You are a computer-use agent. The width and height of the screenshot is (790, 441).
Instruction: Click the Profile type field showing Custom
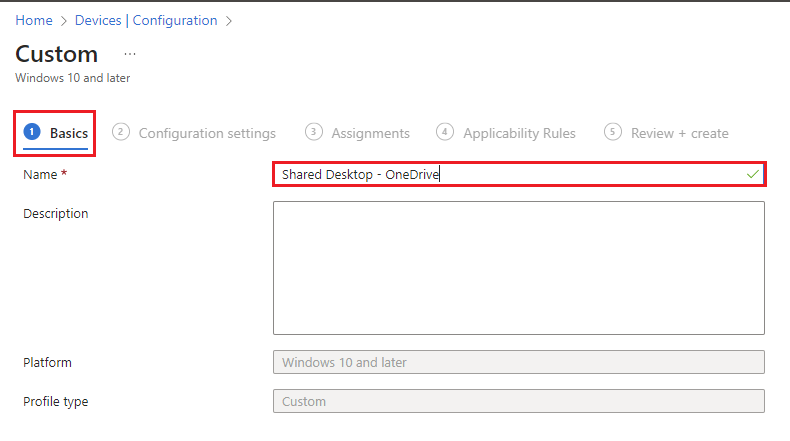pyautogui.click(x=518, y=401)
